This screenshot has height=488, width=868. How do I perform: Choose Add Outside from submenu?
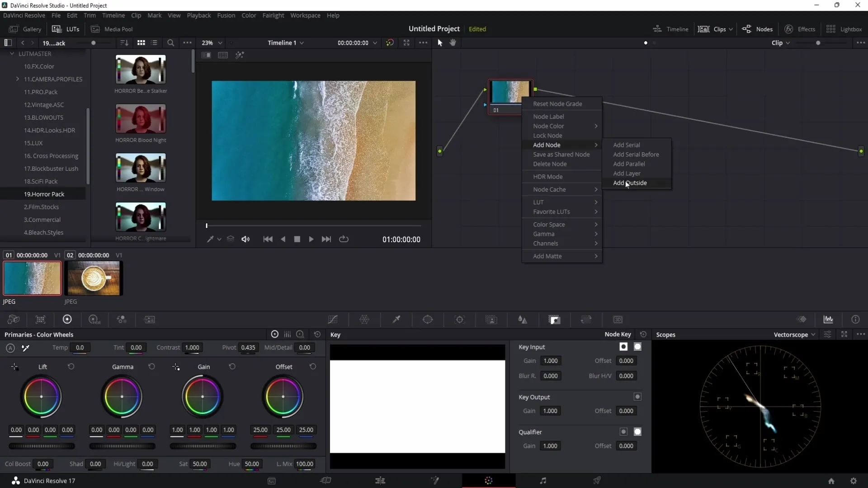[630, 183]
